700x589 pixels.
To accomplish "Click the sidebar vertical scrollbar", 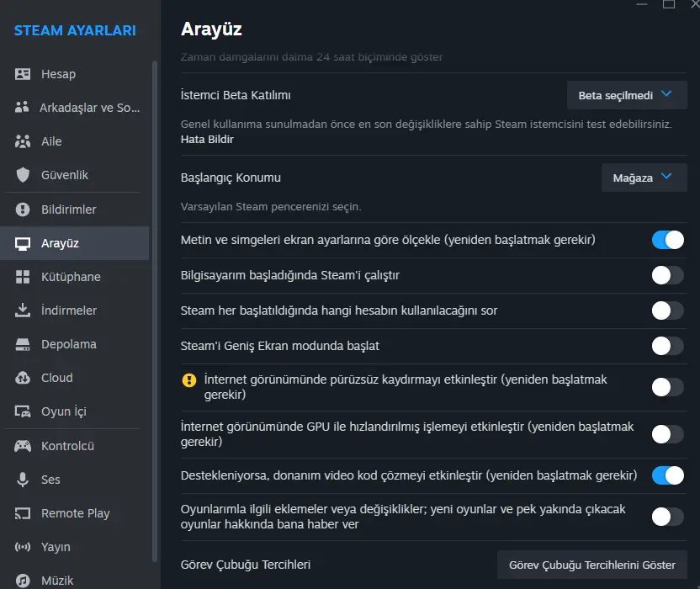I will pyautogui.click(x=155, y=310).
